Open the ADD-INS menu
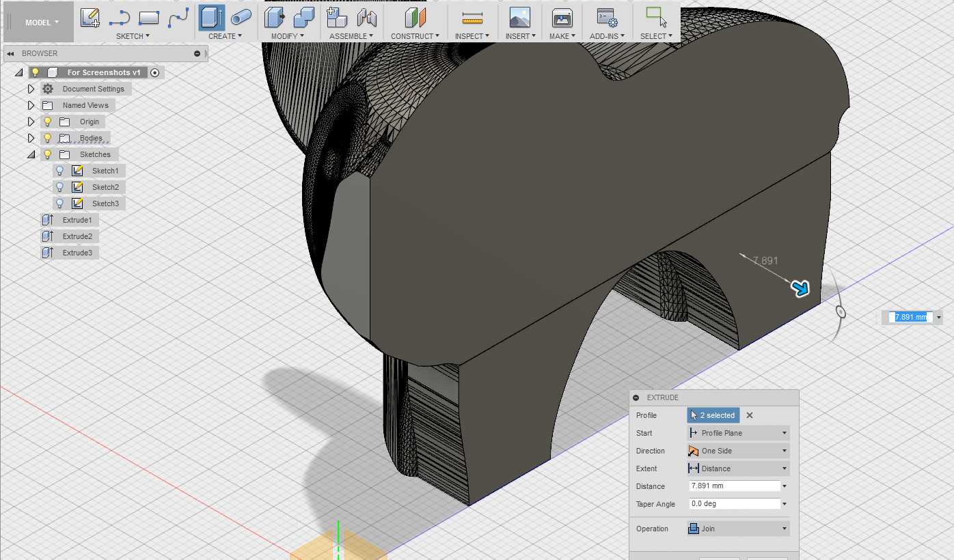The height and width of the screenshot is (560, 954). click(x=607, y=36)
